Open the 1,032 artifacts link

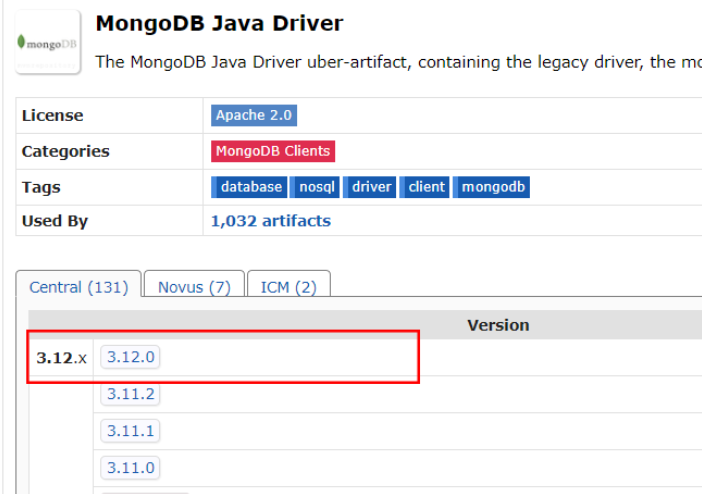[271, 221]
